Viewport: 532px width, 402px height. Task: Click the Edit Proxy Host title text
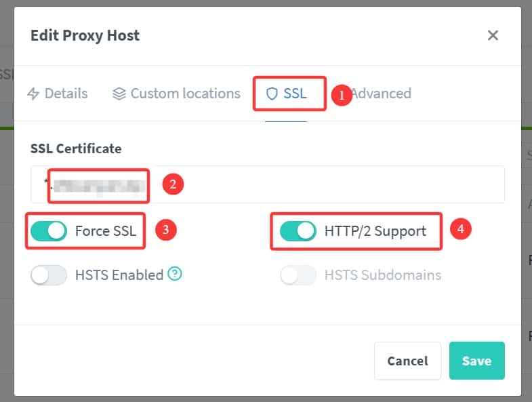85,36
